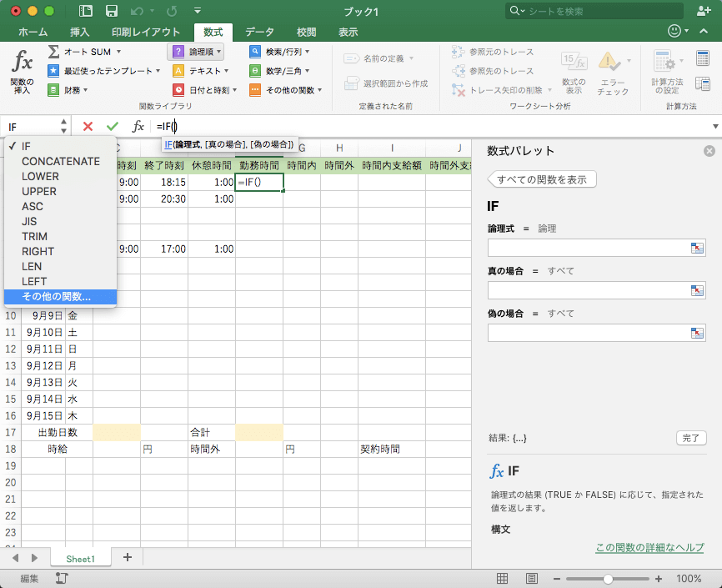
Task: Switch to Normal view icon in status bar
Action: coord(503,578)
